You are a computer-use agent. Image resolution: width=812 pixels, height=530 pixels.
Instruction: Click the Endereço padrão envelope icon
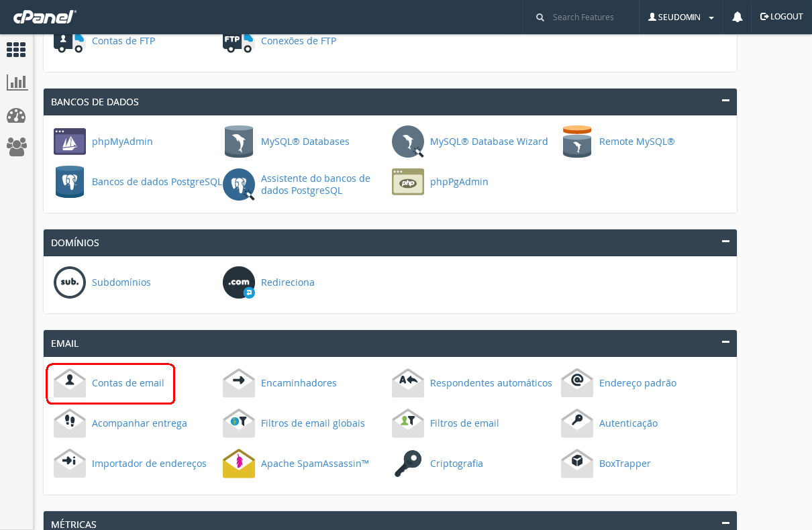[x=577, y=383]
